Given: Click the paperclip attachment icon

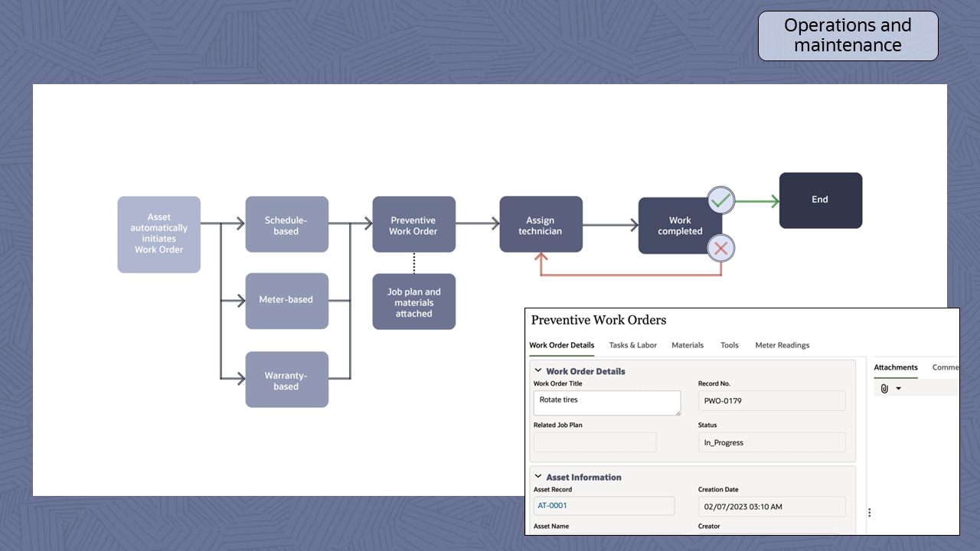Looking at the screenshot, I should tap(884, 388).
